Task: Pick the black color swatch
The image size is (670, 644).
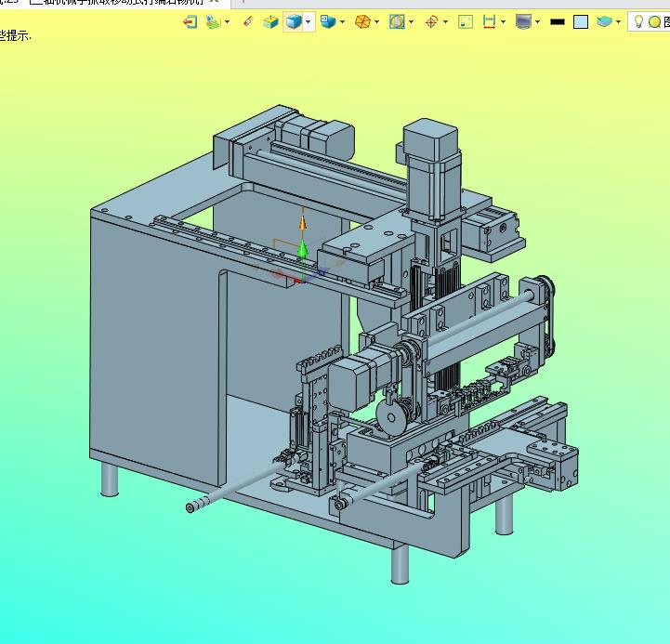Action: click(558, 21)
